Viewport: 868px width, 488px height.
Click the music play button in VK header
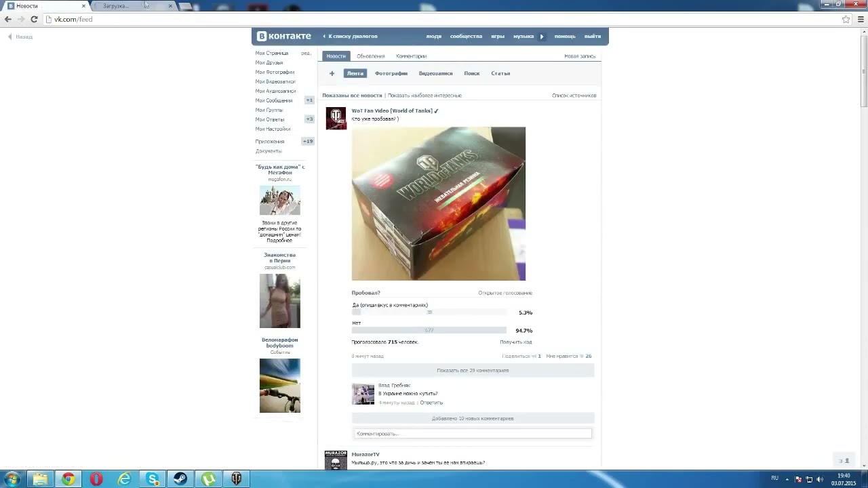[x=542, y=37]
